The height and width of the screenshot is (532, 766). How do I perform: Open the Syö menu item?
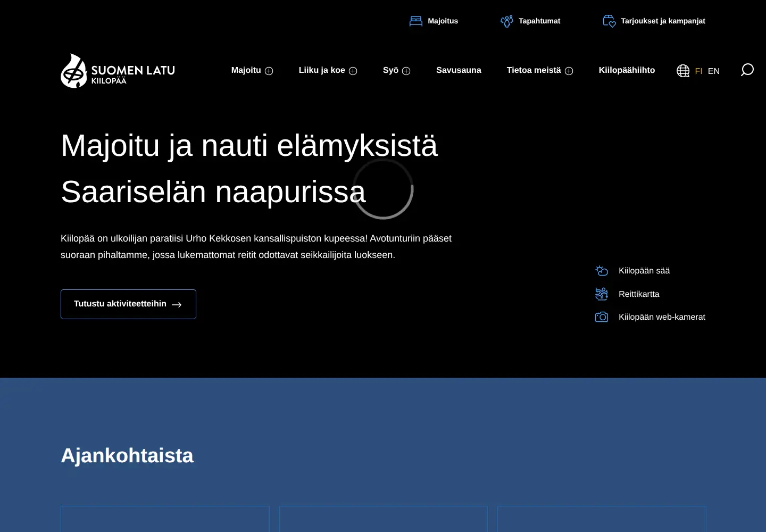(390, 70)
